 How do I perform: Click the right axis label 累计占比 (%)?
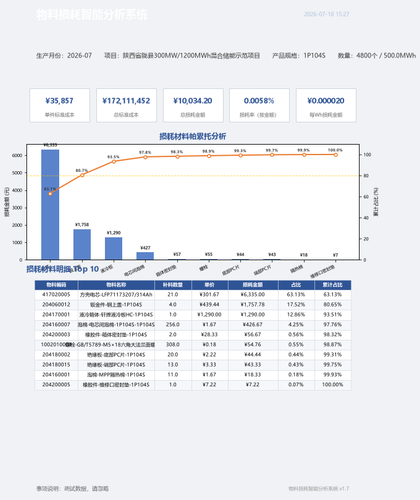(376, 202)
